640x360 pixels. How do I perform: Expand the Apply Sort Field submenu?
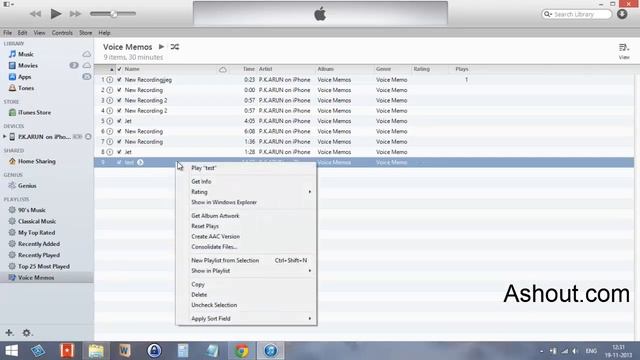(x=246, y=319)
